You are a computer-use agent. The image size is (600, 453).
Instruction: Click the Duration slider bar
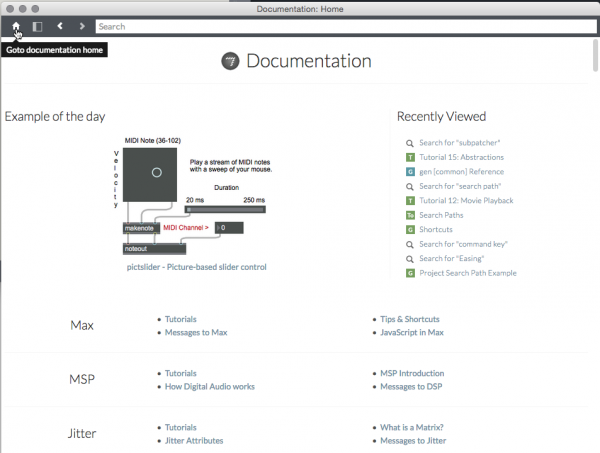tap(225, 209)
